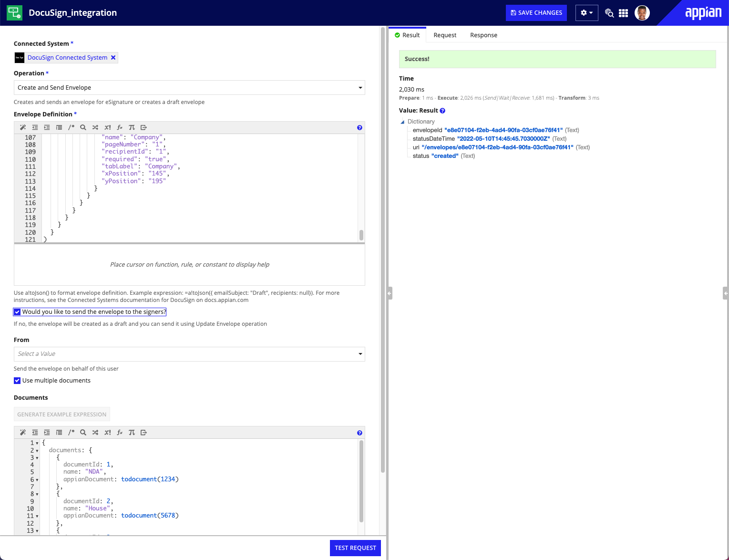The width and height of the screenshot is (729, 560).
Task: Click the TEST REQUEST button
Action: coord(355,548)
